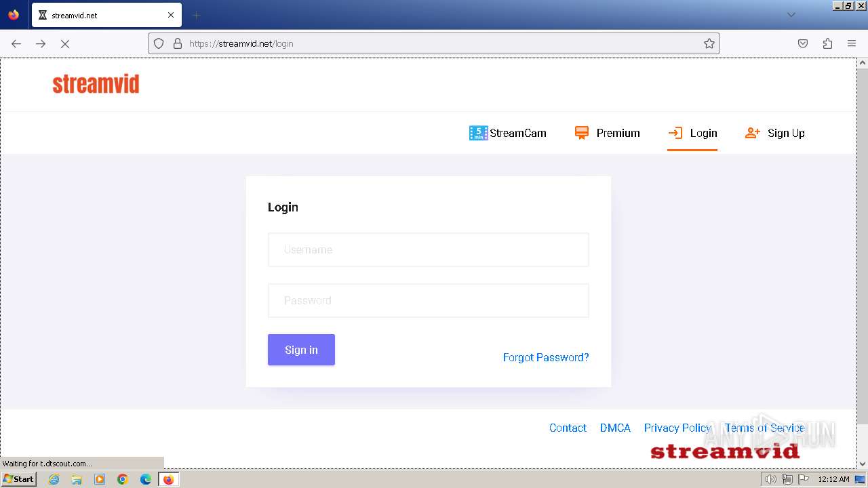The height and width of the screenshot is (488, 868).
Task: Go forward to next page
Action: coord(41,43)
